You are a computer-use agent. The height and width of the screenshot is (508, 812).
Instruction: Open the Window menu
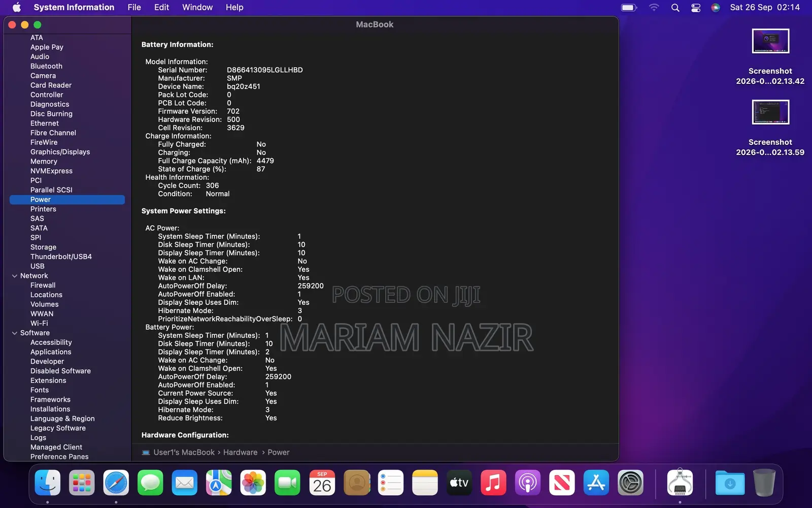[197, 7]
